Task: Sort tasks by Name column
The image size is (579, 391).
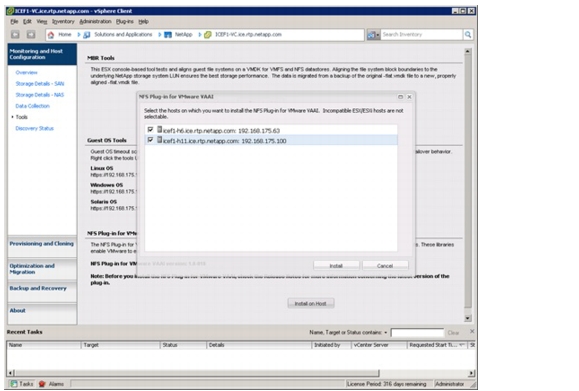Action: (44, 345)
